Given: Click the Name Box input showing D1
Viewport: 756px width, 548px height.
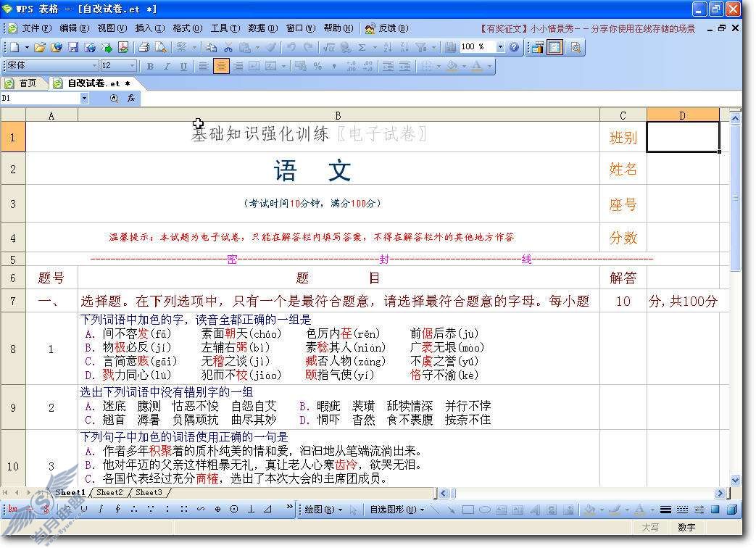Looking at the screenshot, I should click(x=41, y=99).
